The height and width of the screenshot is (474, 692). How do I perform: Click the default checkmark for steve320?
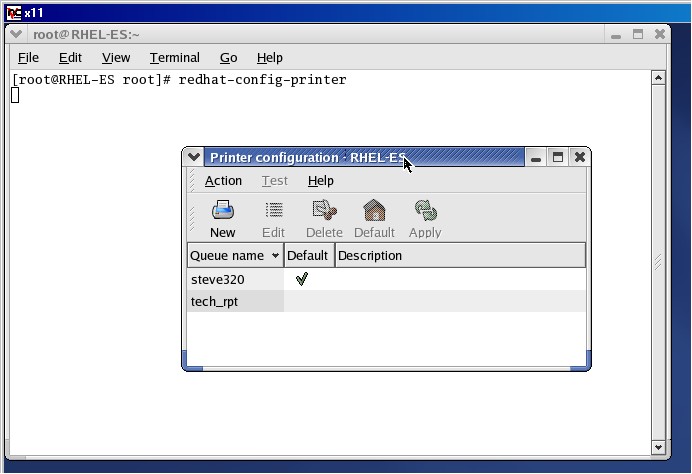pos(302,279)
